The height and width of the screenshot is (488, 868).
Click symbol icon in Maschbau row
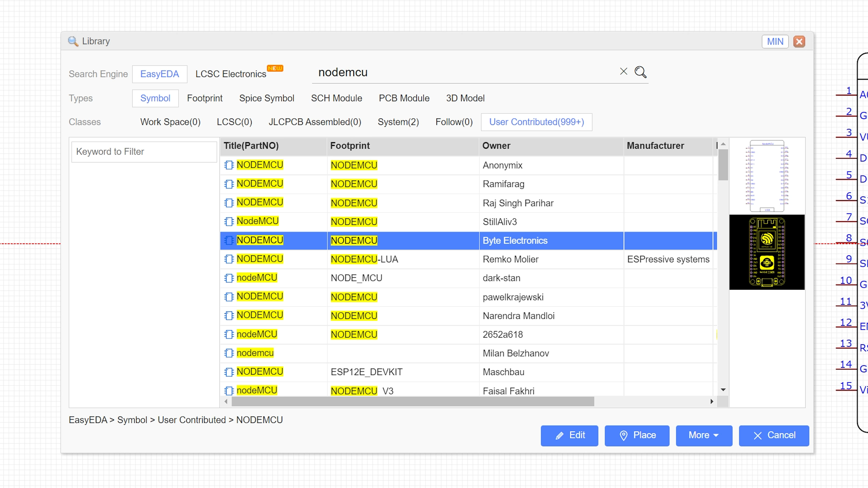(x=229, y=372)
